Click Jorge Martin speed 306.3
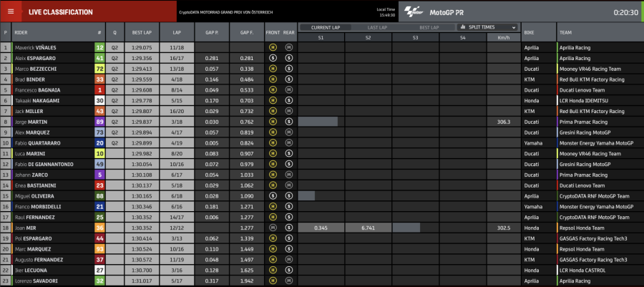The image size is (644, 287). click(504, 122)
